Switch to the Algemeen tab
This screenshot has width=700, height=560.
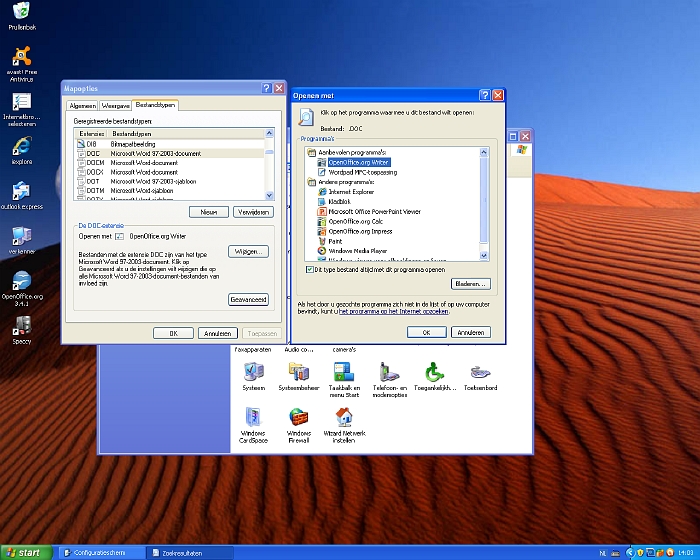coord(83,106)
